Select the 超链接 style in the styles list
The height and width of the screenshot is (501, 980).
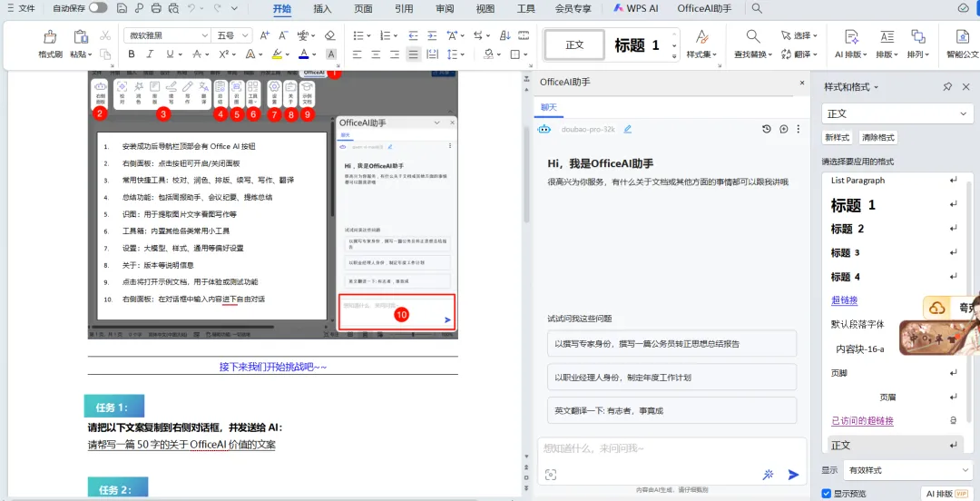[x=844, y=300]
